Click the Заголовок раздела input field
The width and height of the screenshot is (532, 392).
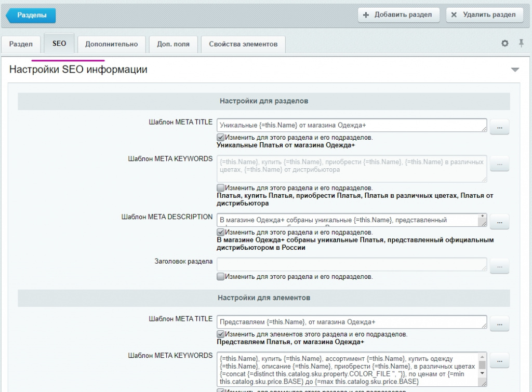[352, 264]
